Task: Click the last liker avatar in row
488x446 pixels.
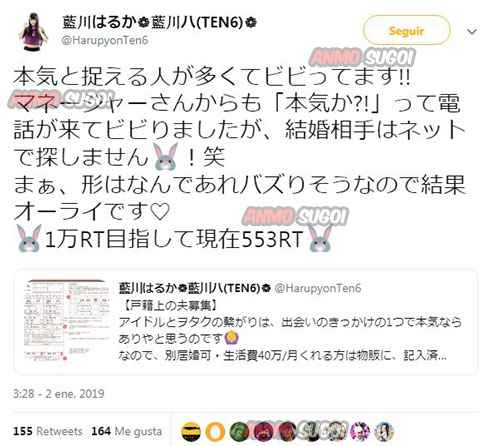Action: click(x=384, y=431)
